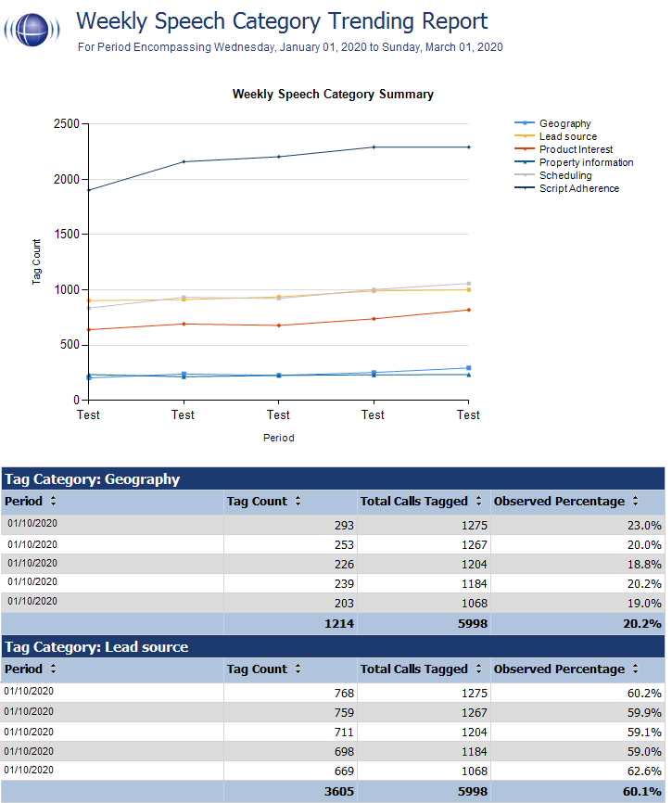Click the Weekly Speech Category Trending Report title
Image resolution: width=672 pixels, height=803 pixels.
pyautogui.click(x=282, y=21)
